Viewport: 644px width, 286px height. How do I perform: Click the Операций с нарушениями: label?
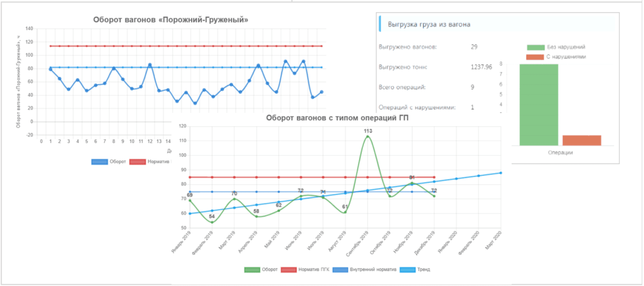tap(417, 108)
